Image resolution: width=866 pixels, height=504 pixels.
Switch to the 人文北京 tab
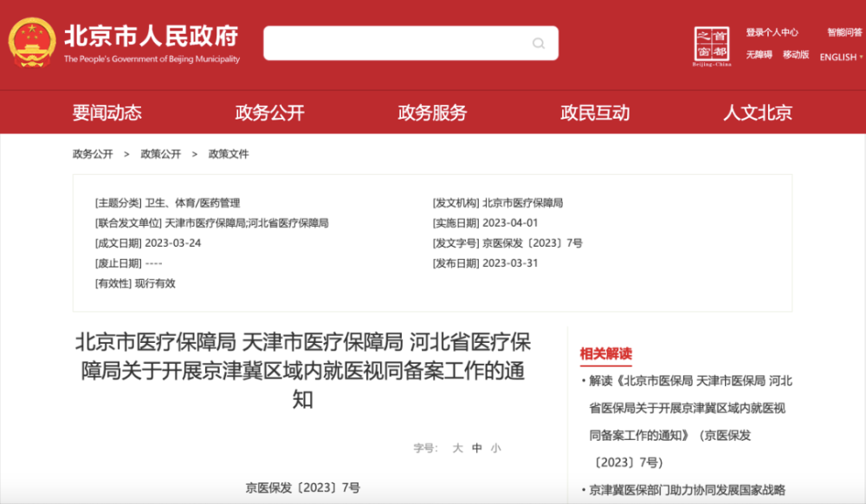click(758, 113)
